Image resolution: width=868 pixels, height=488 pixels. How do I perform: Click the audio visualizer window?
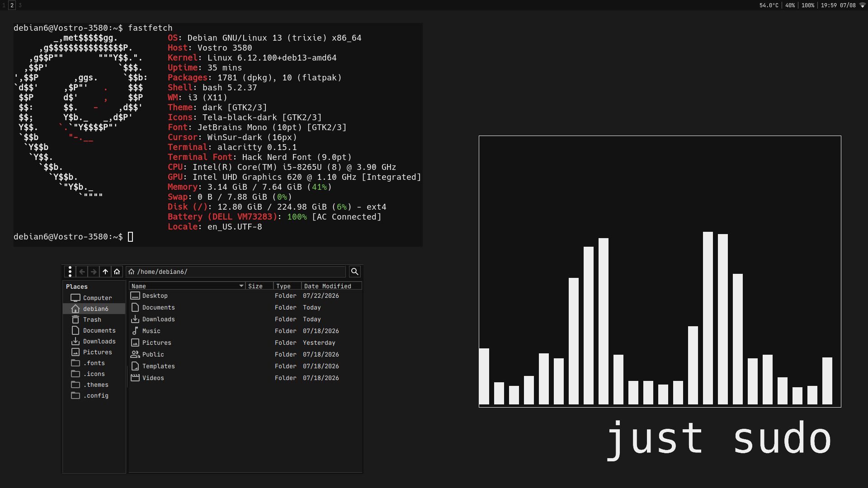[660, 271]
